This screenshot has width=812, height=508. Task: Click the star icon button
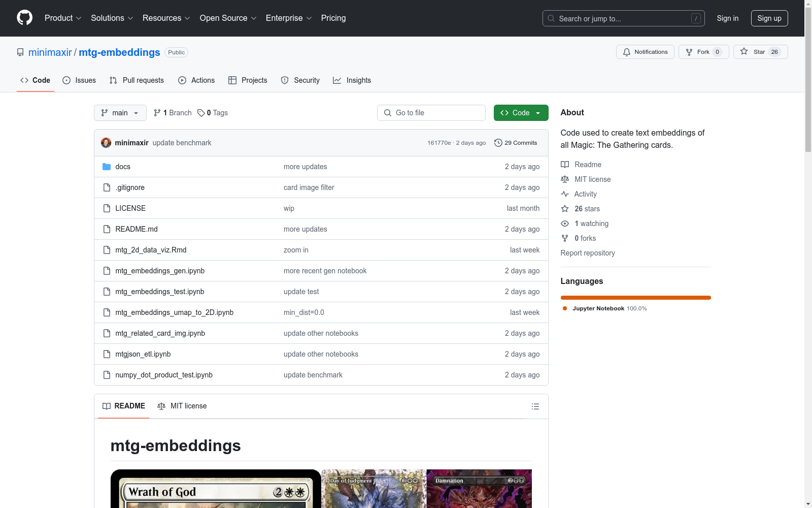pos(744,51)
